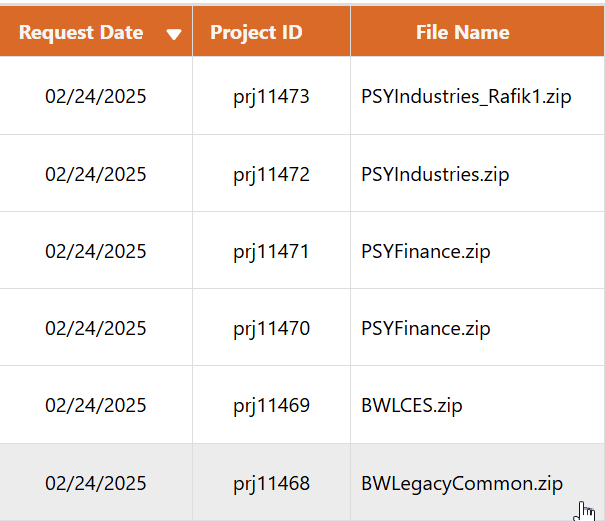
Task: Click the prj11469 project ID cell
Action: (271, 406)
